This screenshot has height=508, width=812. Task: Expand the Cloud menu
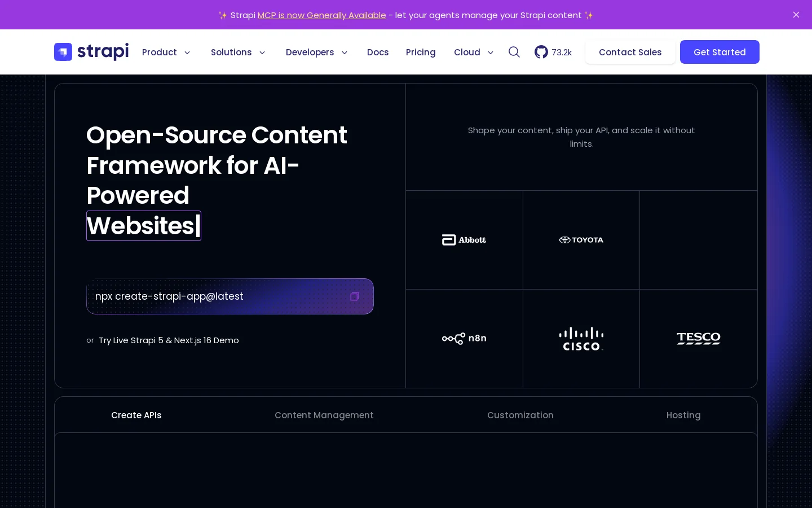474,52
